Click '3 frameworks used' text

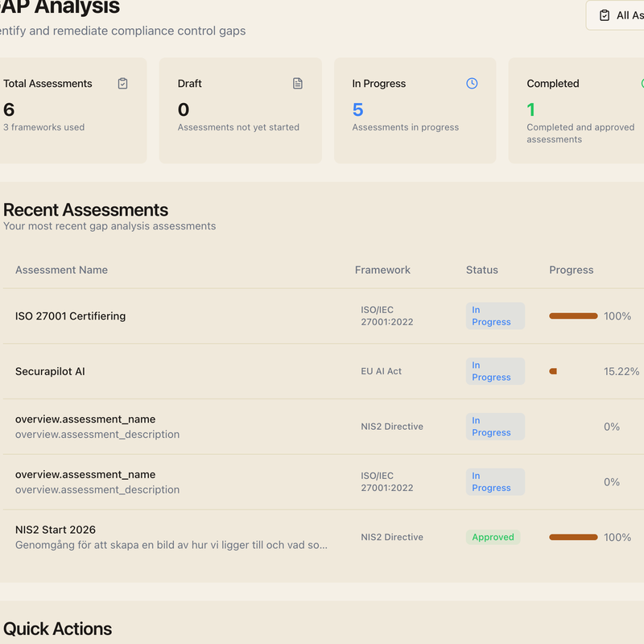click(44, 127)
